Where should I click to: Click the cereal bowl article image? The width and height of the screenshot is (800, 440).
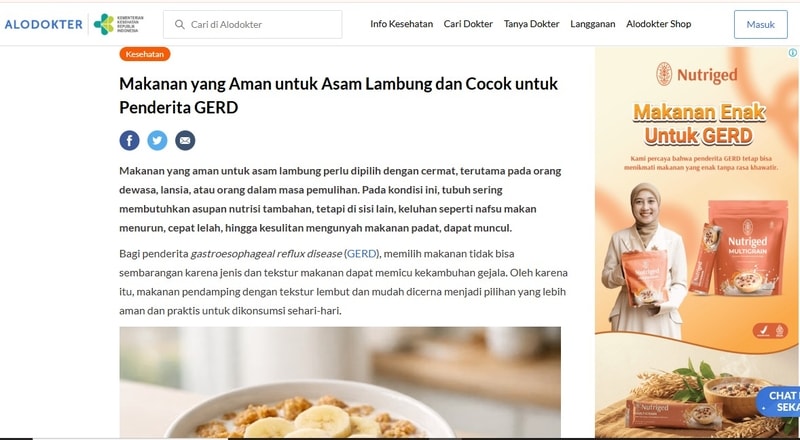(340, 382)
